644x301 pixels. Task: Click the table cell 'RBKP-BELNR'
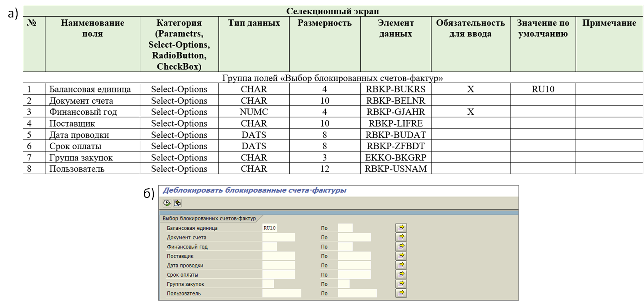(x=396, y=101)
